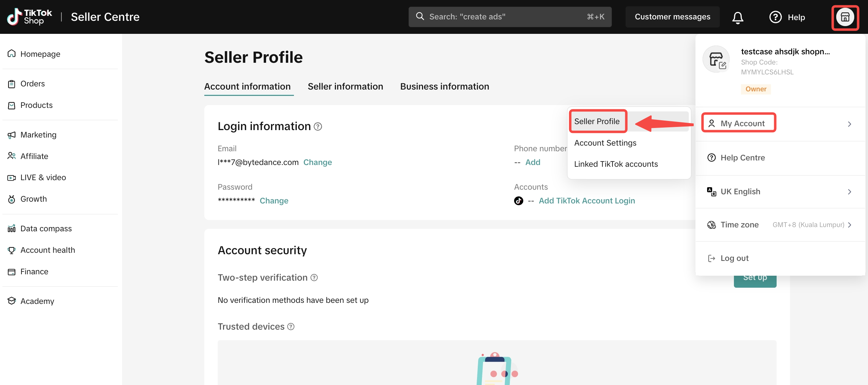Click Add TikTok Account Login link
Image resolution: width=868 pixels, height=385 pixels.
587,201
